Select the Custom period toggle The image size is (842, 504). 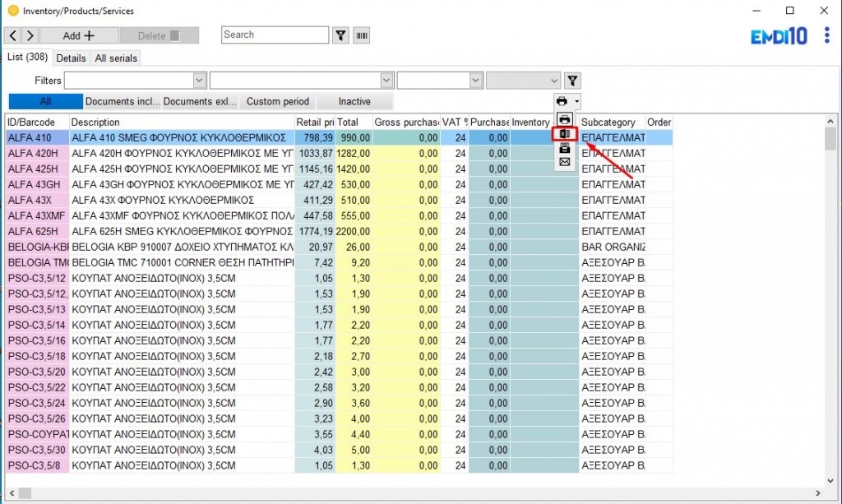278,101
